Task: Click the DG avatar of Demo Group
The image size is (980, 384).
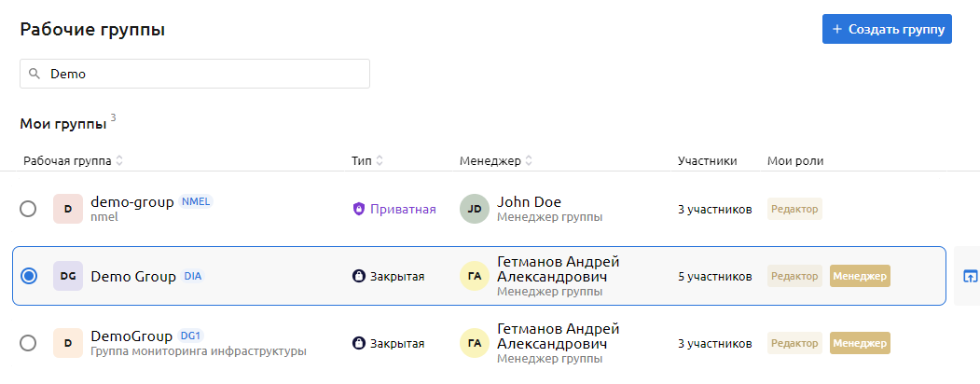Action: click(x=68, y=276)
